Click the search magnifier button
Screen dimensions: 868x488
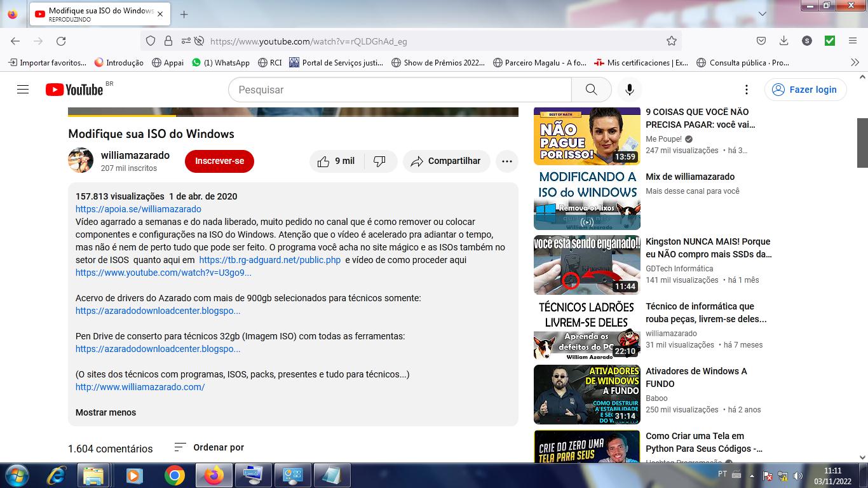(591, 90)
